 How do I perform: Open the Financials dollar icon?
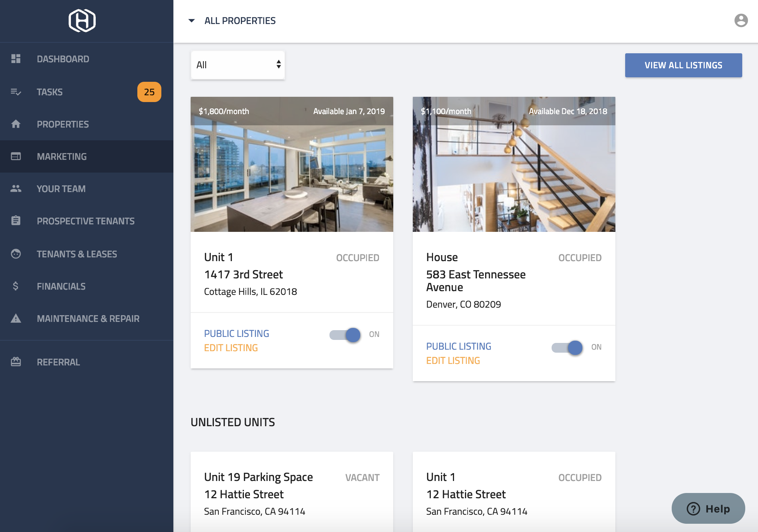click(16, 286)
